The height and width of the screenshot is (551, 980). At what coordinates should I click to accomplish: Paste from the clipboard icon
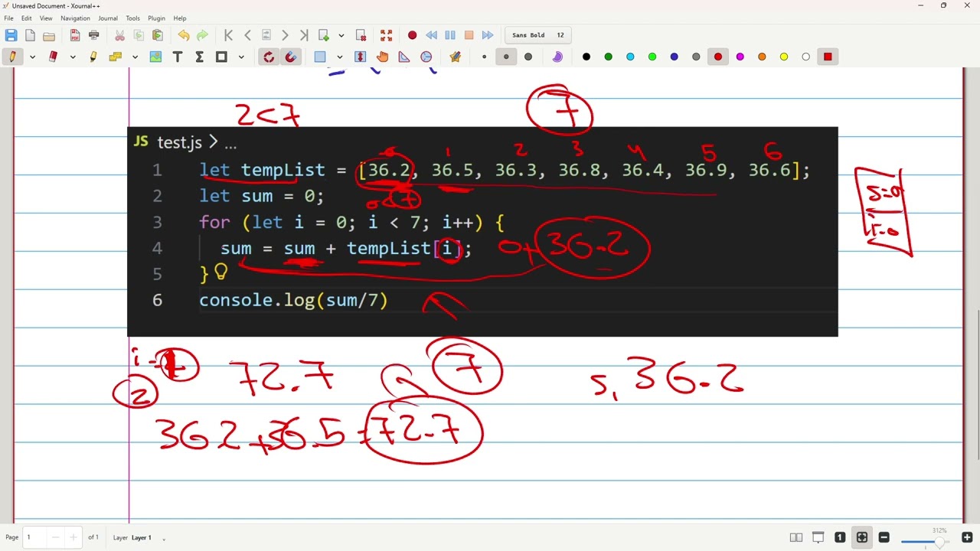pos(158,35)
